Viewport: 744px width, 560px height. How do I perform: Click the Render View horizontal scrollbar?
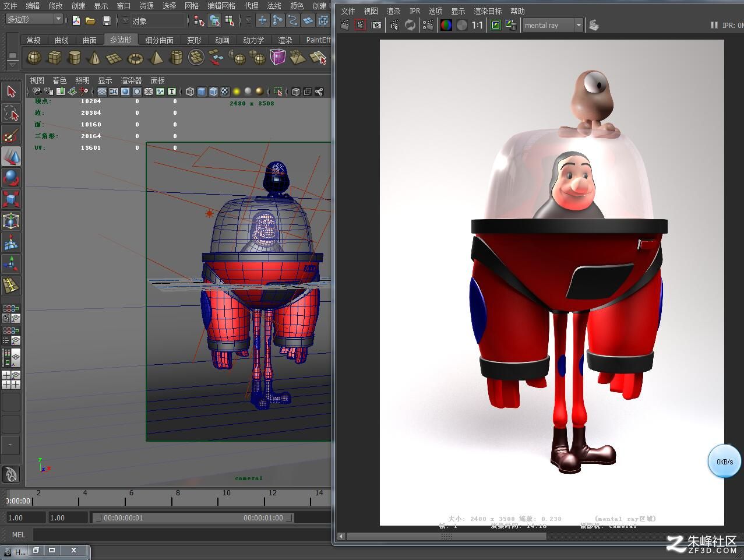(x=445, y=537)
